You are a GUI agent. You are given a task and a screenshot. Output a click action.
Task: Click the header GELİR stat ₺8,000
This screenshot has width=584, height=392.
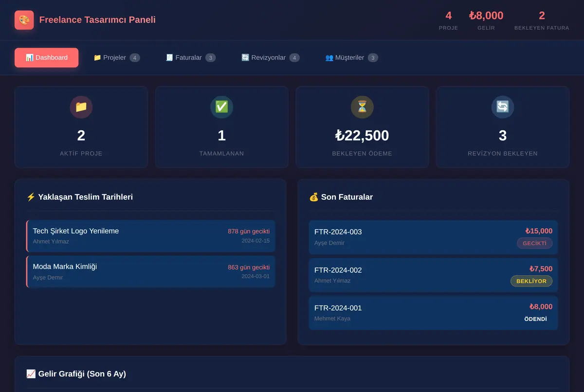point(486,21)
